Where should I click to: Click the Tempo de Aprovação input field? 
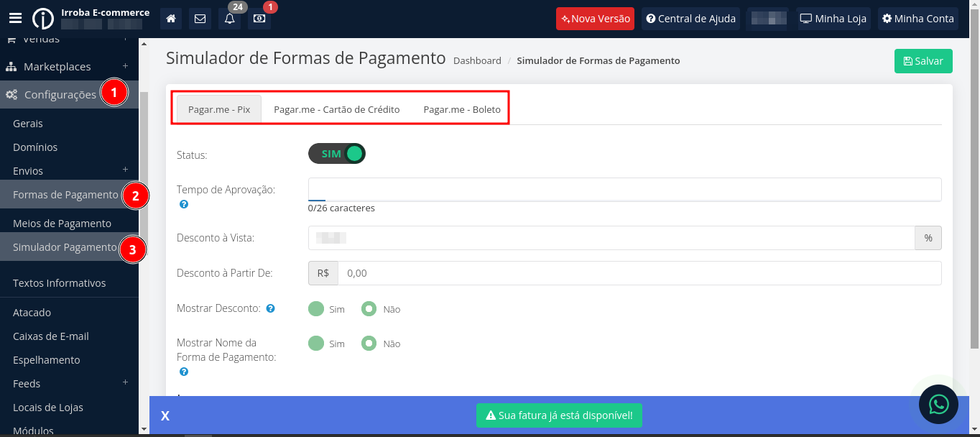(624, 189)
